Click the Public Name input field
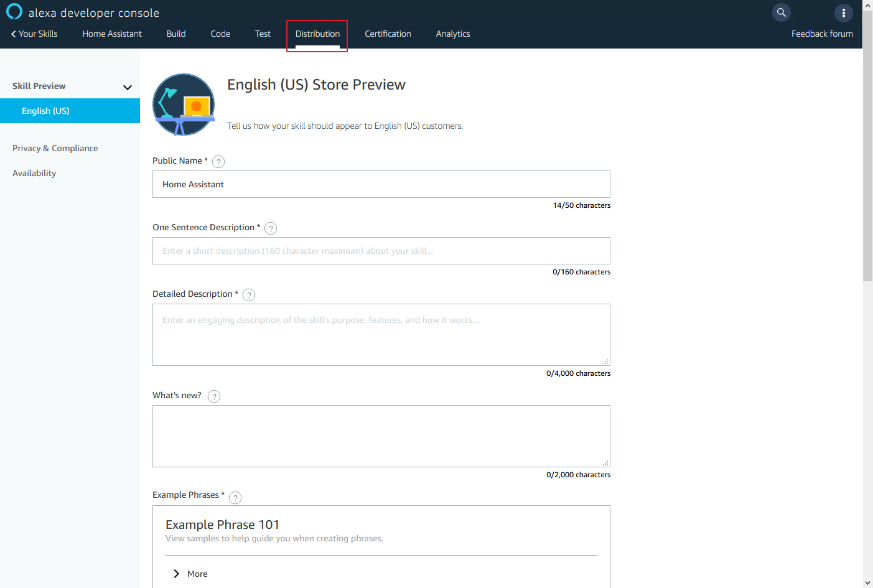873x588 pixels. pos(381,184)
